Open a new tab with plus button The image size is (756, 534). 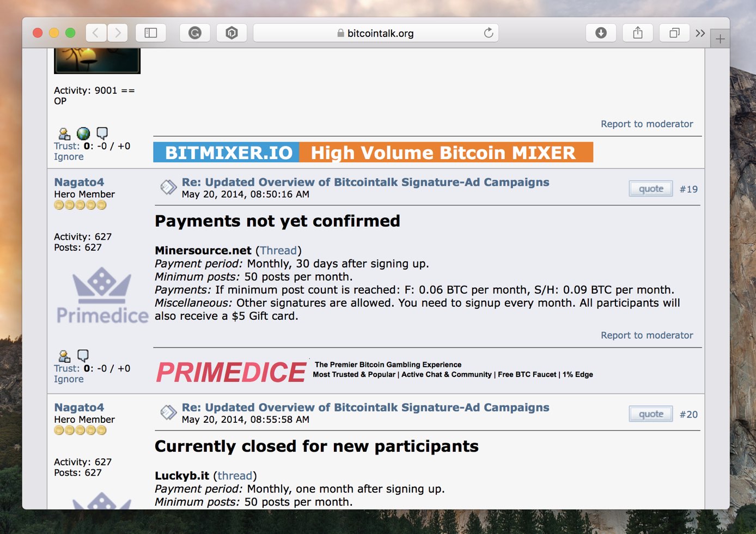[720, 39]
